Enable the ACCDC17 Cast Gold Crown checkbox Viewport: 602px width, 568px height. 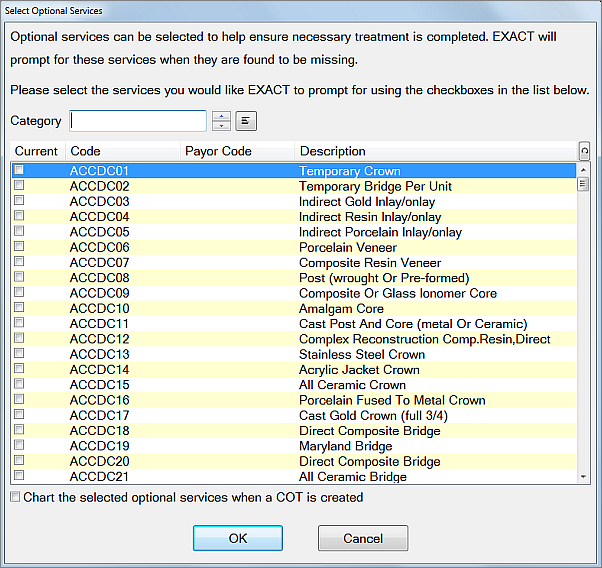coord(19,414)
